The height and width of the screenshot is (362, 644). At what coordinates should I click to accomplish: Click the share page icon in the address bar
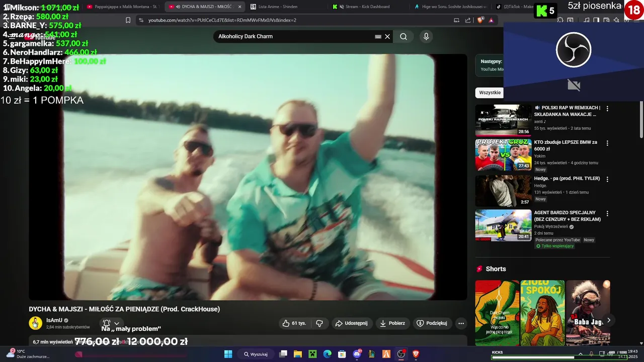click(x=468, y=20)
